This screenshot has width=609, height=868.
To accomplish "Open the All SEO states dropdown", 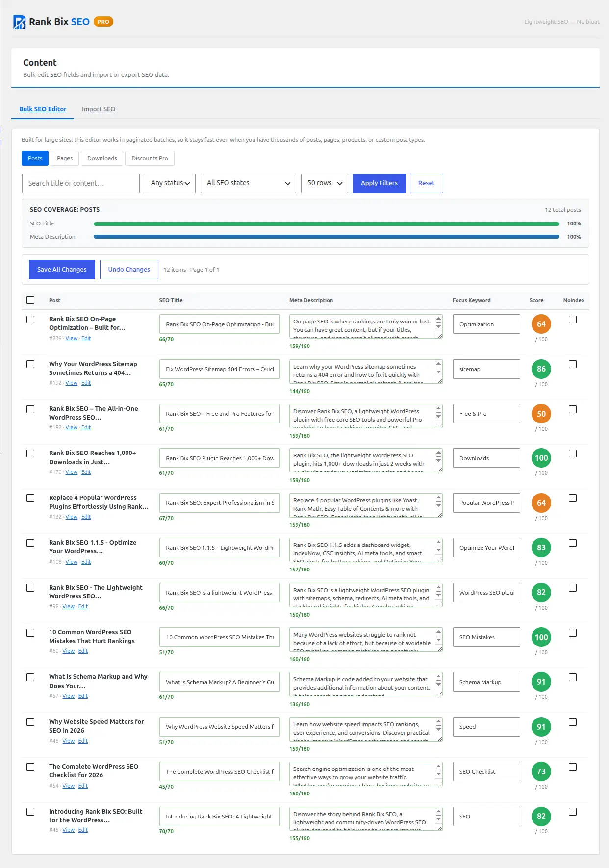I will click(248, 183).
